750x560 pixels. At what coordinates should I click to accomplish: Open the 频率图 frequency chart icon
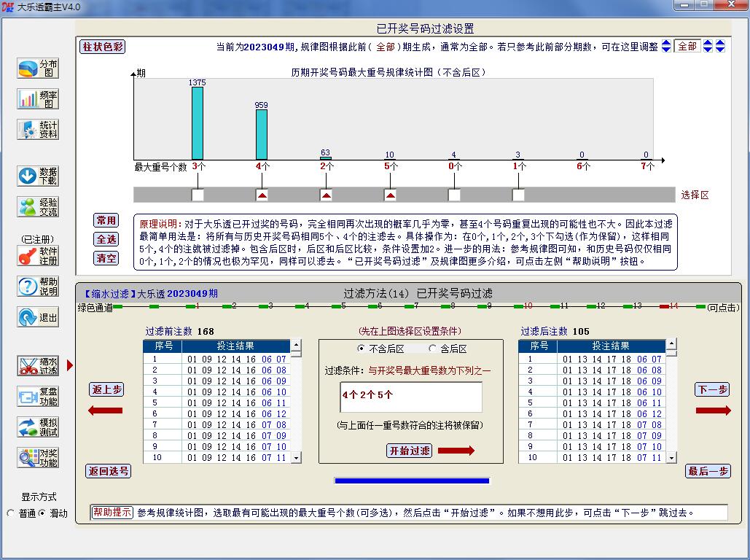(38, 99)
